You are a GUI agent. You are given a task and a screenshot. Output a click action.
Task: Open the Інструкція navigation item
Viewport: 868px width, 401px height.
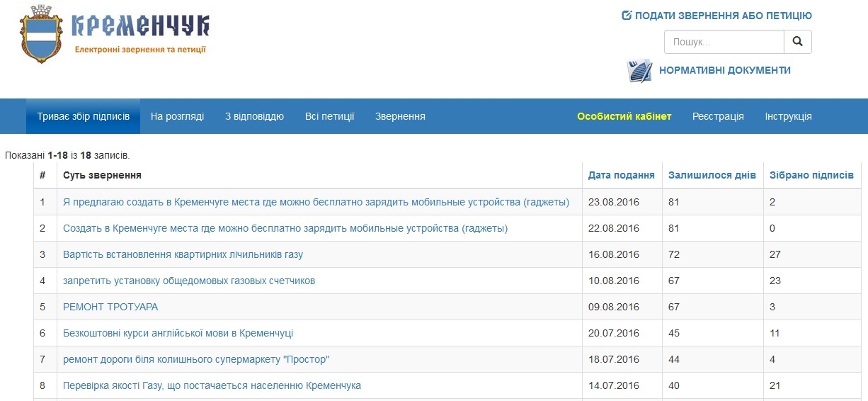pos(788,116)
